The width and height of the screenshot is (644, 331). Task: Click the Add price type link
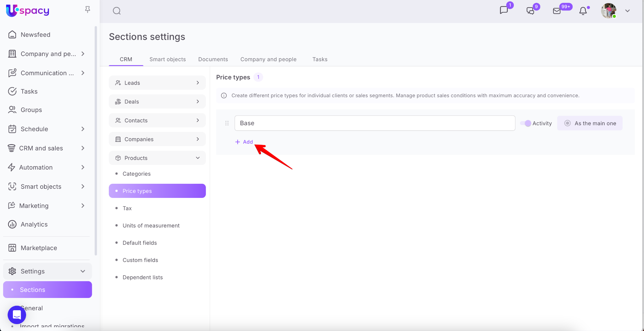pyautogui.click(x=244, y=142)
